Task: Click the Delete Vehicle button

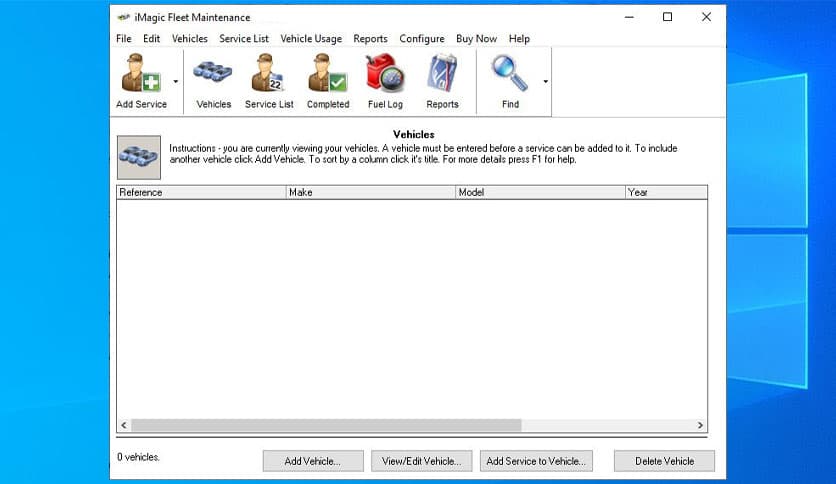Action: coord(664,461)
